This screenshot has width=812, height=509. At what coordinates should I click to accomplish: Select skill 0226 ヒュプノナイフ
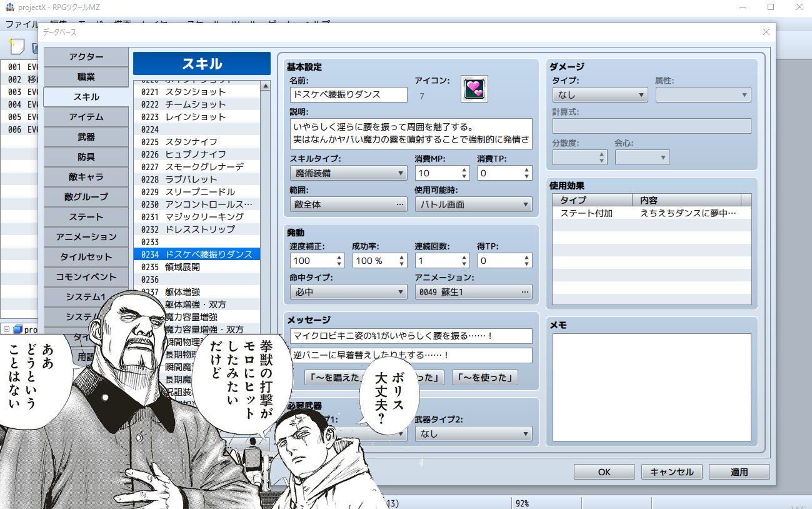point(197,154)
